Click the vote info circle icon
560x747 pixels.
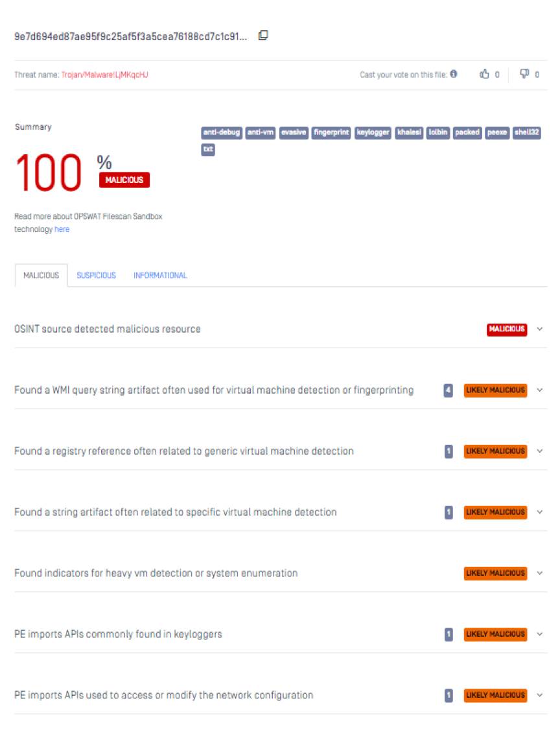pos(454,74)
